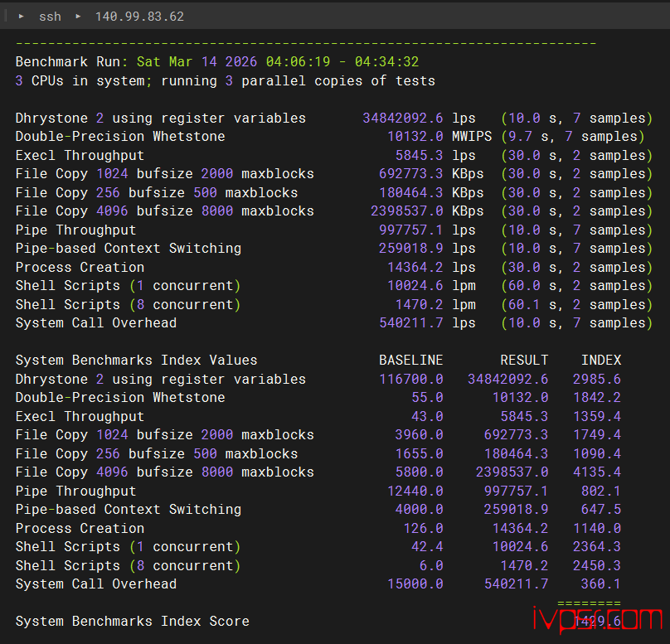Click the arrow icon before ssh
670x644 pixels.
21,17
